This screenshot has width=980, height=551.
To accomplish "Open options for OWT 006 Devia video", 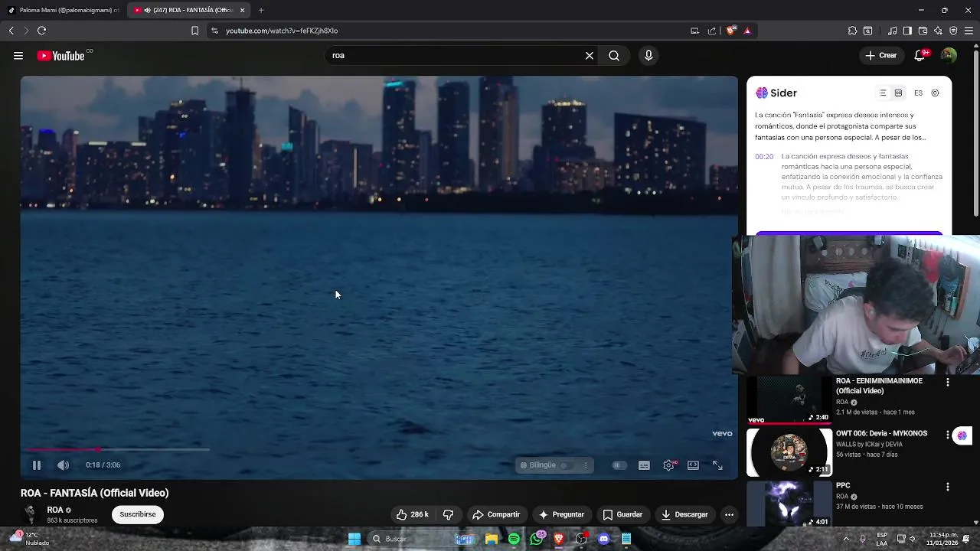I will point(948,435).
